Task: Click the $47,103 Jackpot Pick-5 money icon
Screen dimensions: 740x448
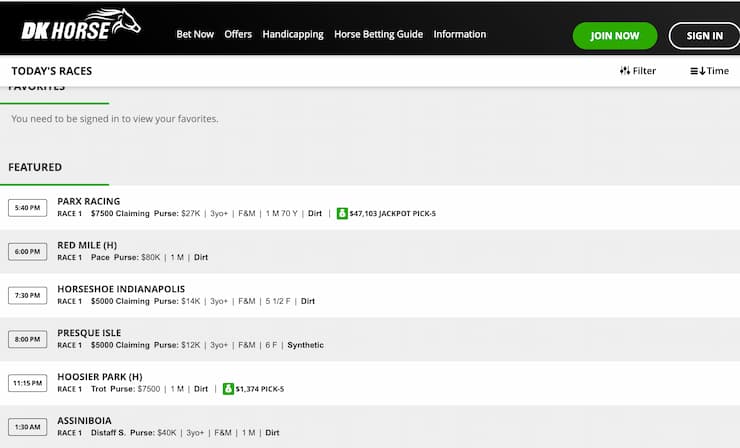Action: [342, 213]
